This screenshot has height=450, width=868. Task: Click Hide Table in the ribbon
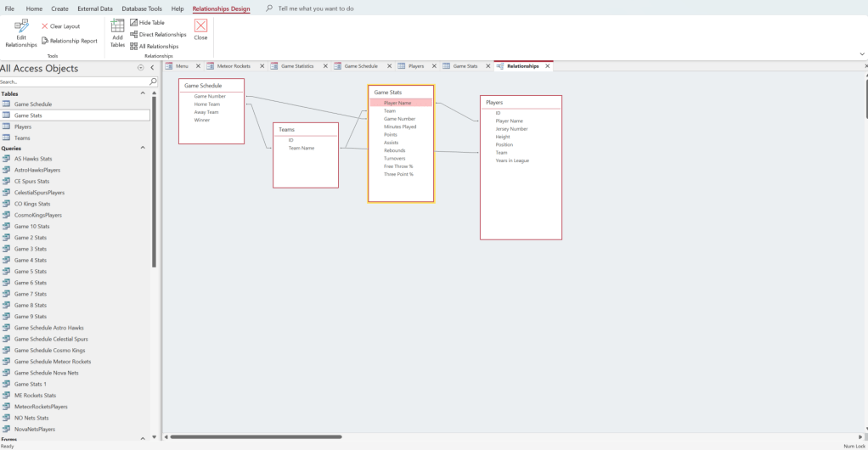point(133,23)
